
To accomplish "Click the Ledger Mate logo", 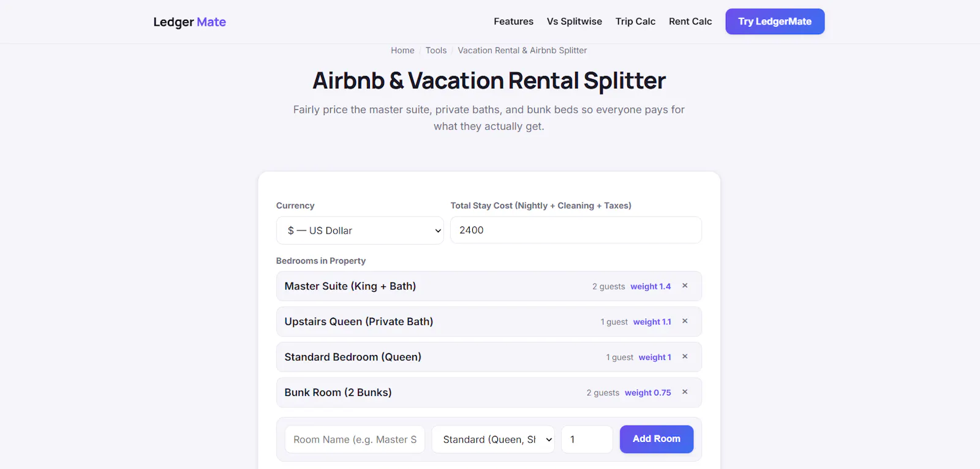I will tap(189, 22).
